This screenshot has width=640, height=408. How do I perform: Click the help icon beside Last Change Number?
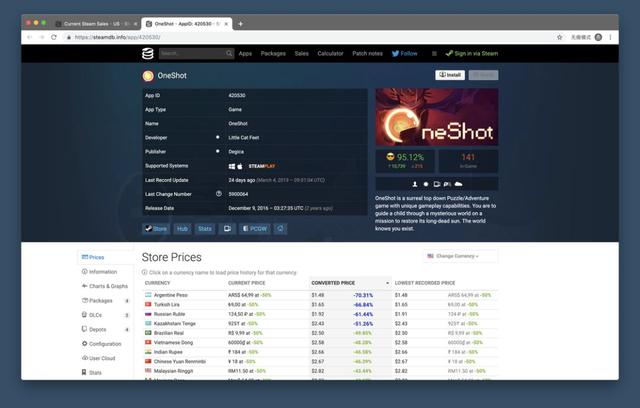218,194
